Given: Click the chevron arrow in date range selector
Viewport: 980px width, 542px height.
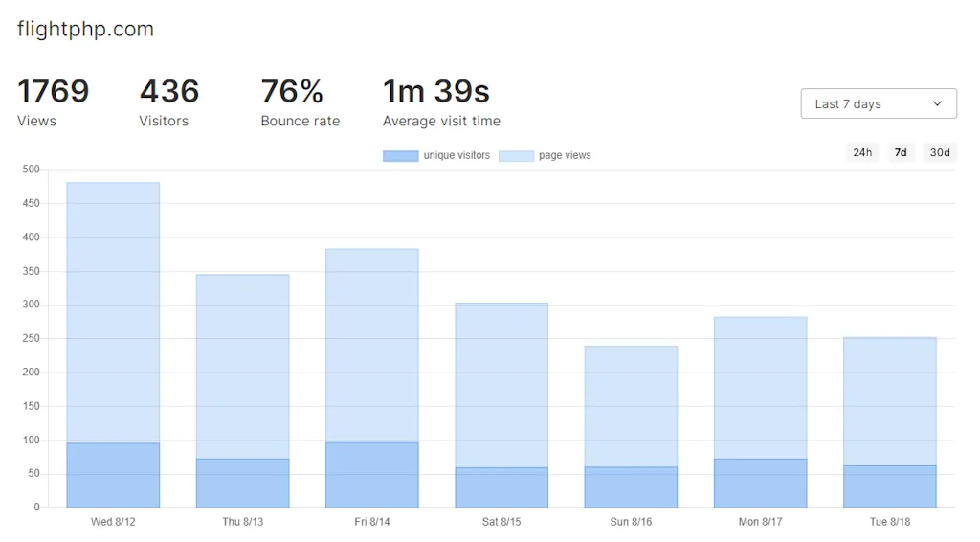Looking at the screenshot, I should click(937, 103).
